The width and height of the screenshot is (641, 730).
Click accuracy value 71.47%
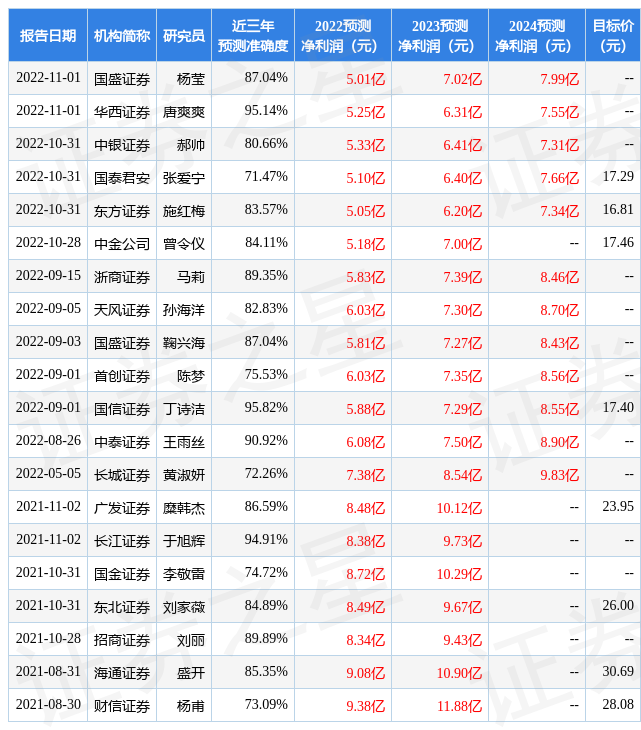pos(266,177)
